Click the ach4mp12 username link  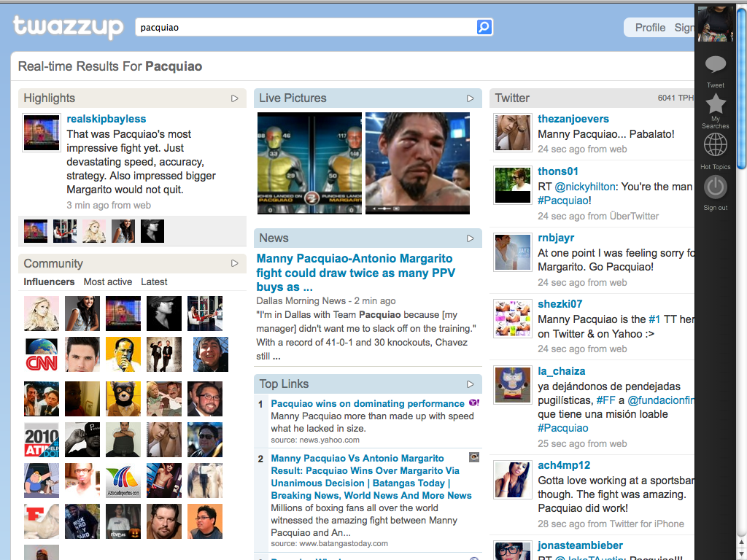(564, 465)
